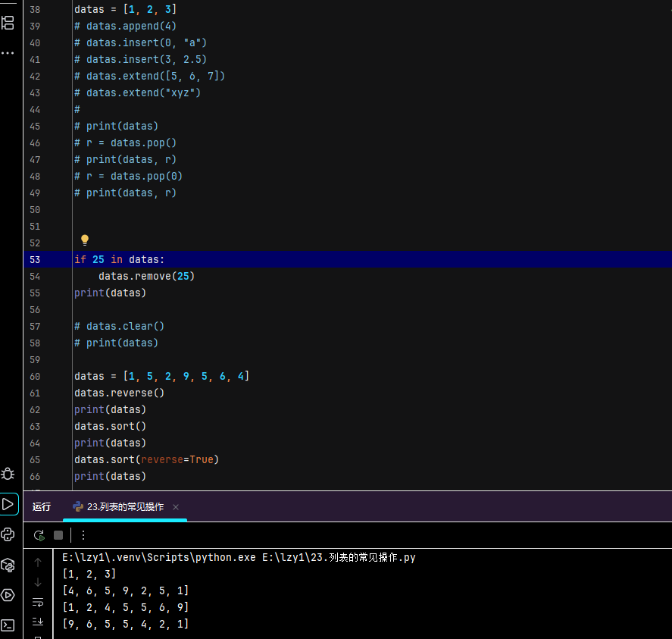
Task: Click the 'datas = [1, 5, 2, 9, 5, 6, 4]' line
Action: point(161,376)
